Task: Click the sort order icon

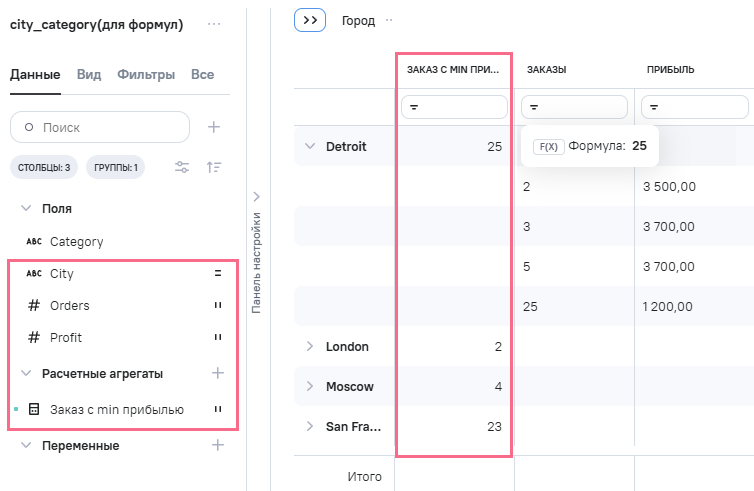Action: click(x=214, y=167)
